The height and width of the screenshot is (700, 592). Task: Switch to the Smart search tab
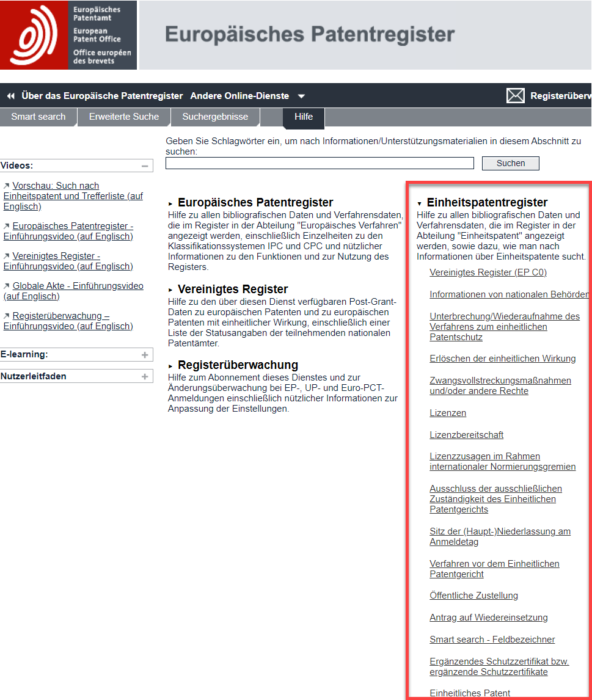[x=38, y=117]
